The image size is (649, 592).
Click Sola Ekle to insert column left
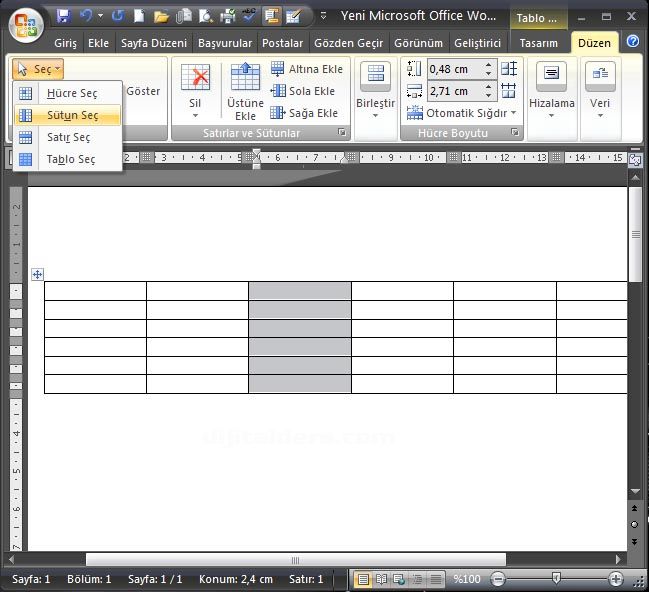click(303, 91)
